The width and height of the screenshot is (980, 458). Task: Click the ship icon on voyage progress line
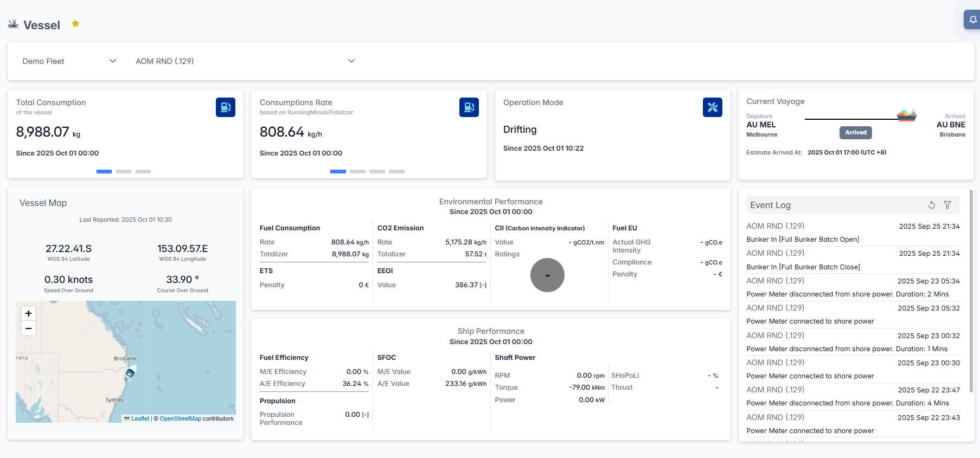click(906, 115)
